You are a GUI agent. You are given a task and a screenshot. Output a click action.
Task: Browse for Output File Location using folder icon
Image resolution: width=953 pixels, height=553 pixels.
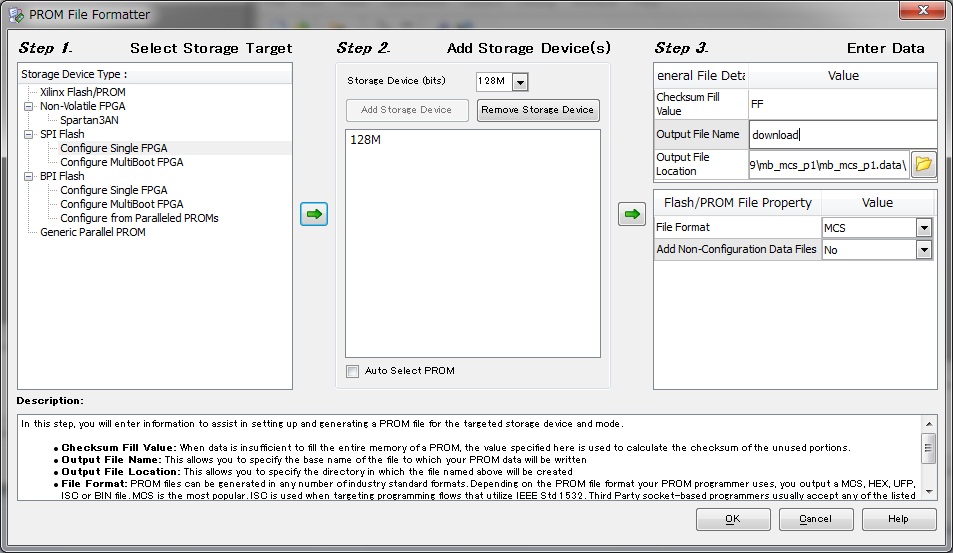[x=923, y=164]
